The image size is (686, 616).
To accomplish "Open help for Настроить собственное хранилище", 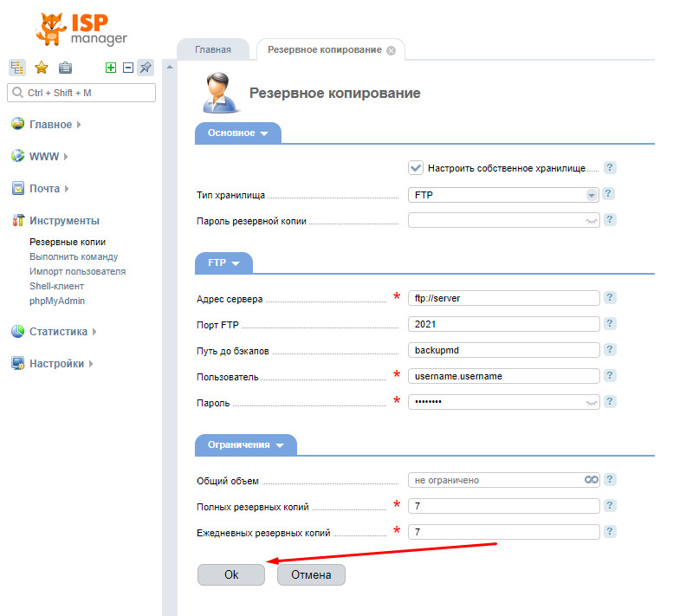I will (610, 167).
